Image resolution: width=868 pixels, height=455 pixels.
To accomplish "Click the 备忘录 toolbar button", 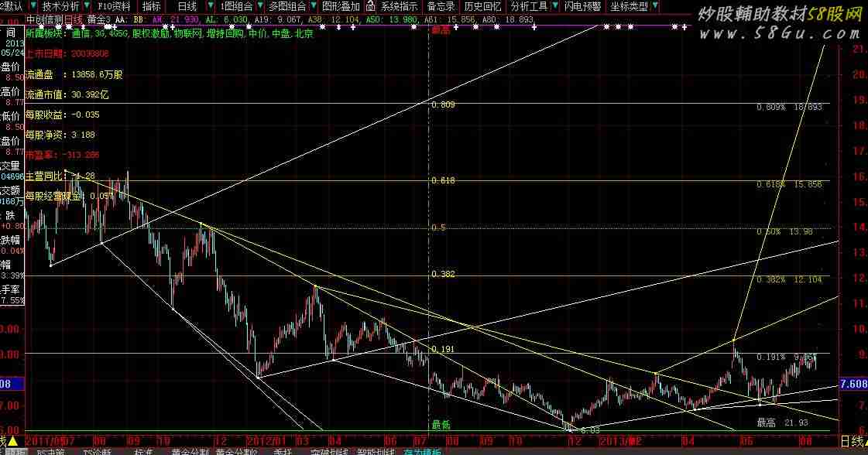I will 441,6.
